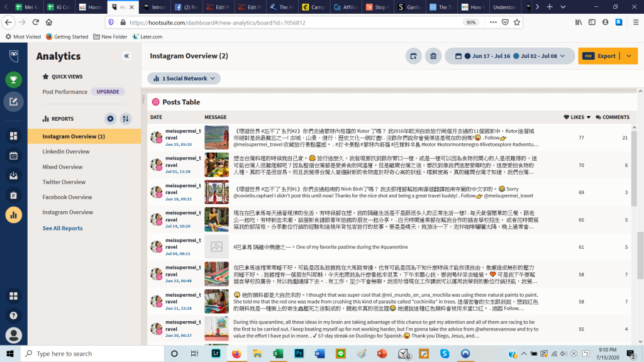Sort the posts table by Likes

577,117
